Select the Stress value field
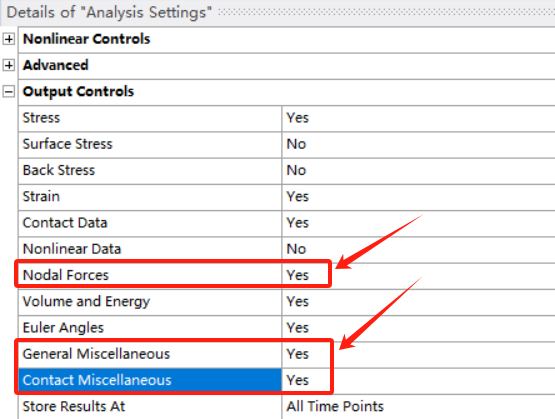Viewport: 555px width, 419px height. point(418,118)
